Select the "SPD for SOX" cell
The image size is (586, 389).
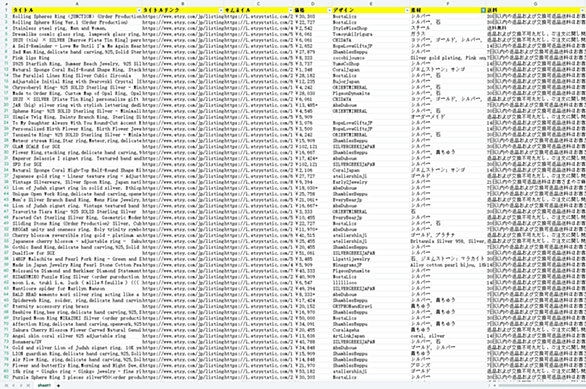pyautogui.click(x=77, y=164)
